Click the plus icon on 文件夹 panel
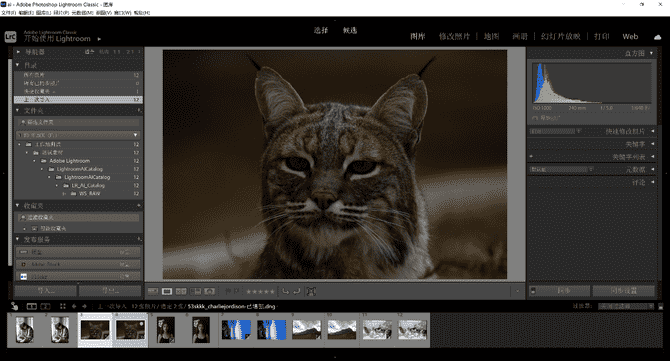 (x=139, y=110)
